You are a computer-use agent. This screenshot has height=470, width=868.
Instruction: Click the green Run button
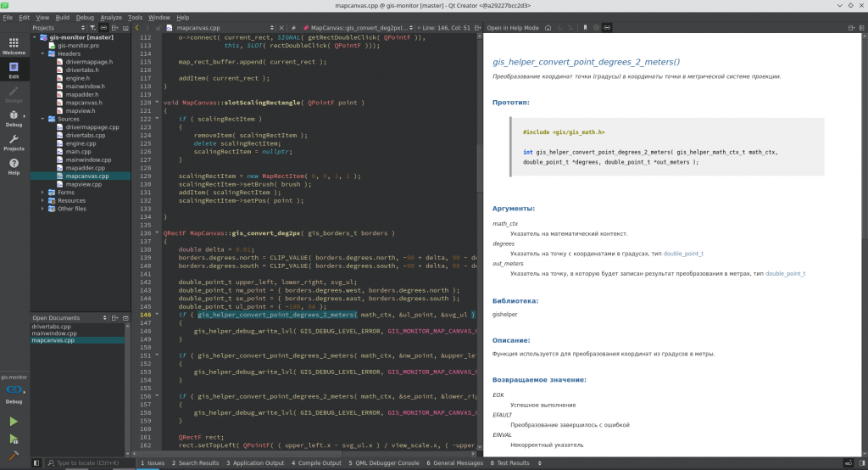[x=14, y=421]
